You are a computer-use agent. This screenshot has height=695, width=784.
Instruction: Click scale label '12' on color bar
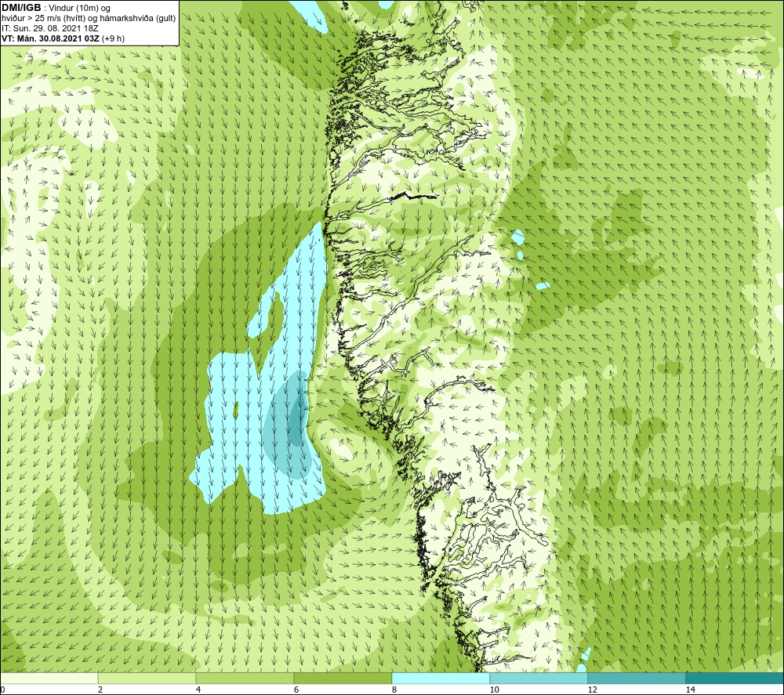[593, 690]
